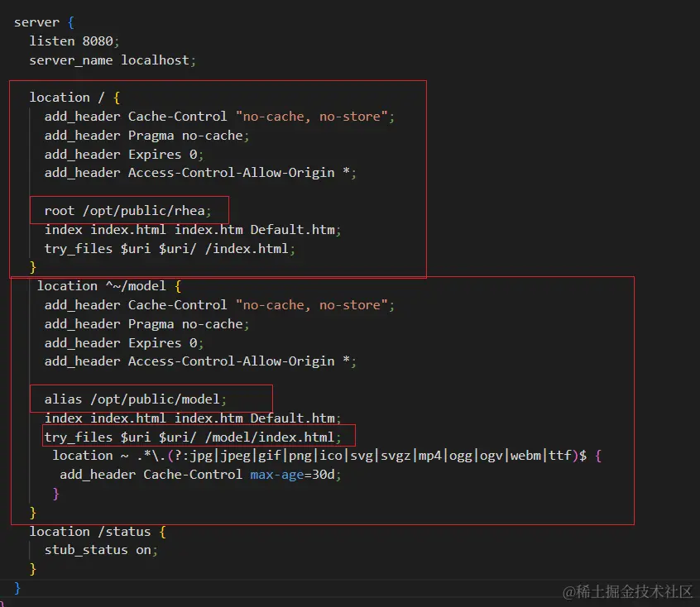Click the 'server_name localhost;' line
700x607 pixels.
113,60
